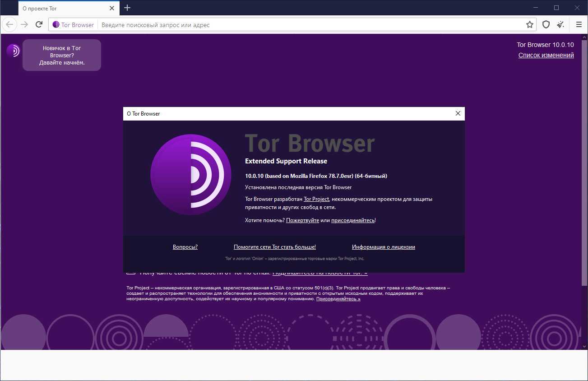This screenshot has width=588, height=381.
Task: Click the Forward navigation arrow
Action: coord(24,24)
